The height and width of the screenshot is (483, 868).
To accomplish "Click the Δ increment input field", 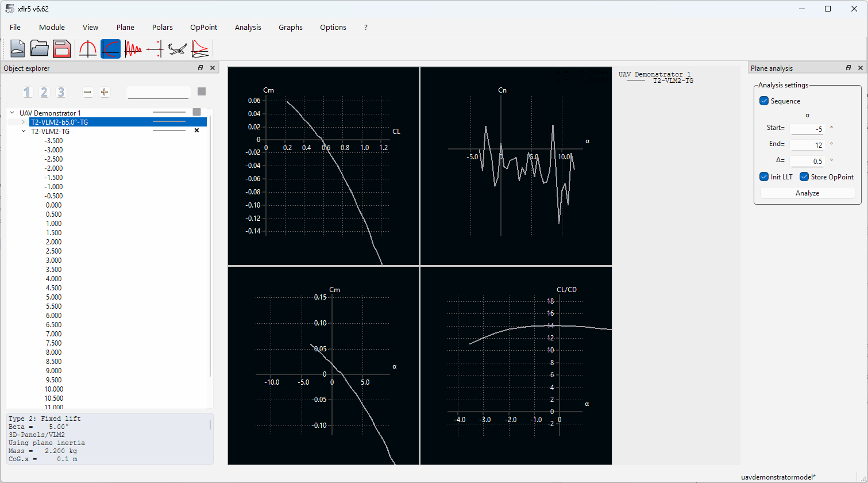I will click(807, 161).
